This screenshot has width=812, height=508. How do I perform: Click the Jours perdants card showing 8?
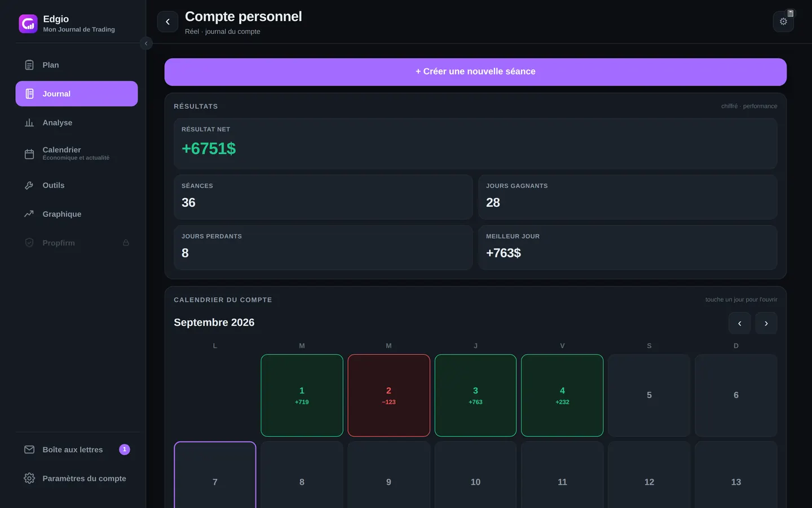click(323, 247)
